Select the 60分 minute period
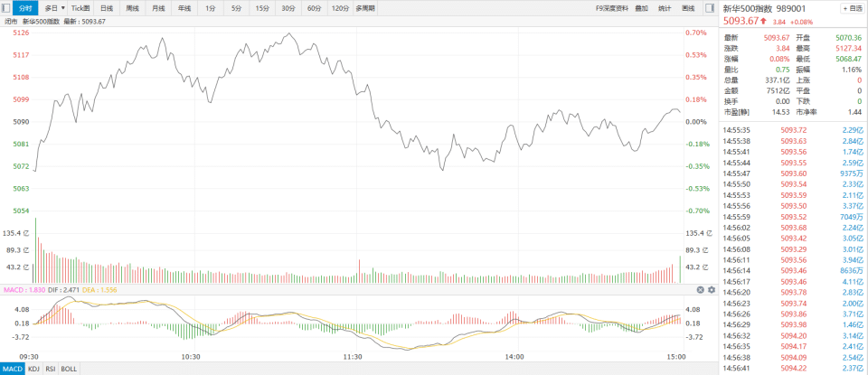 point(314,8)
